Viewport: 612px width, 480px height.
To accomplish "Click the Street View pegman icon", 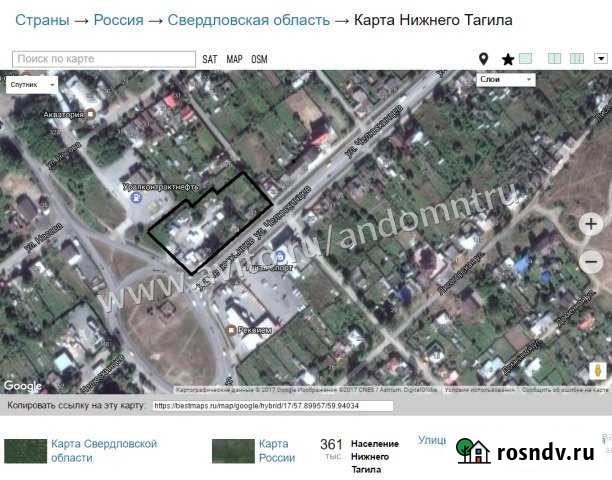I will (598, 370).
